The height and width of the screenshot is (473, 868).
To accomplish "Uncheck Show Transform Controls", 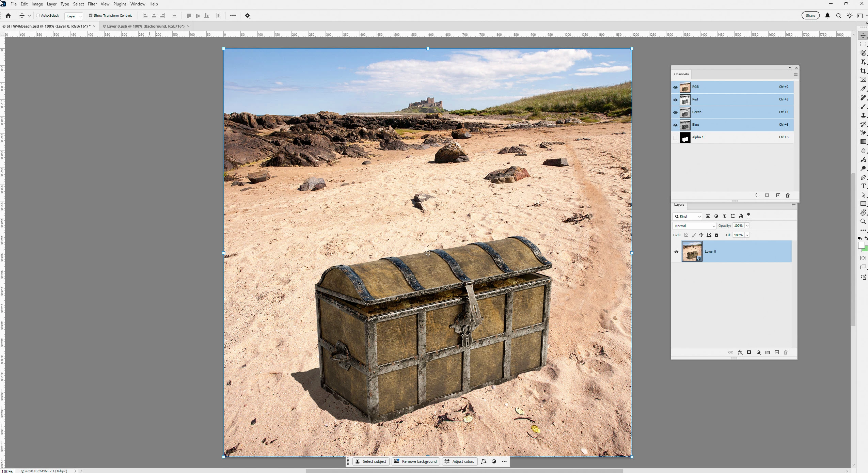I will [91, 16].
